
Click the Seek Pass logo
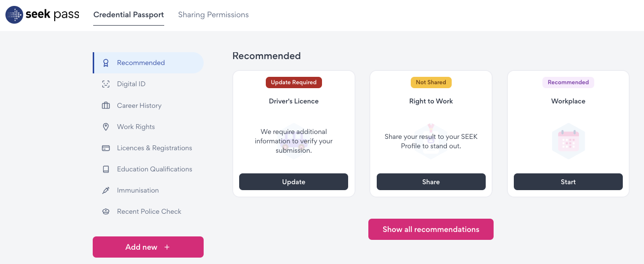pyautogui.click(x=42, y=15)
